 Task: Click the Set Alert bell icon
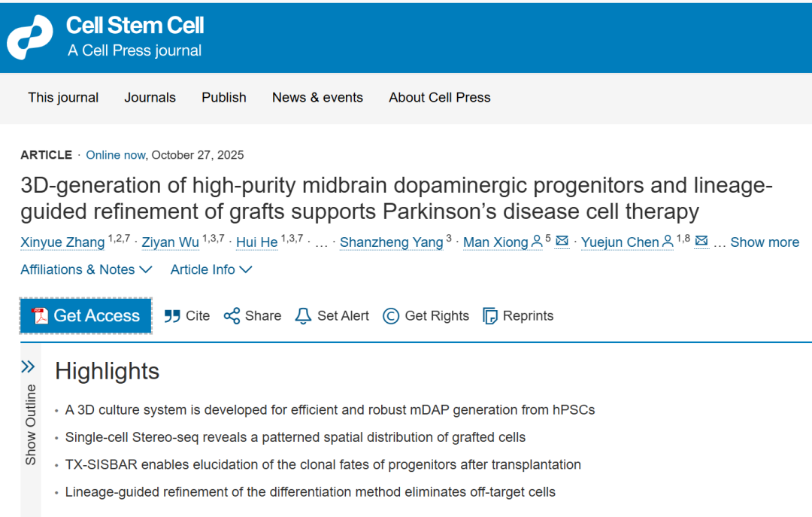(303, 316)
